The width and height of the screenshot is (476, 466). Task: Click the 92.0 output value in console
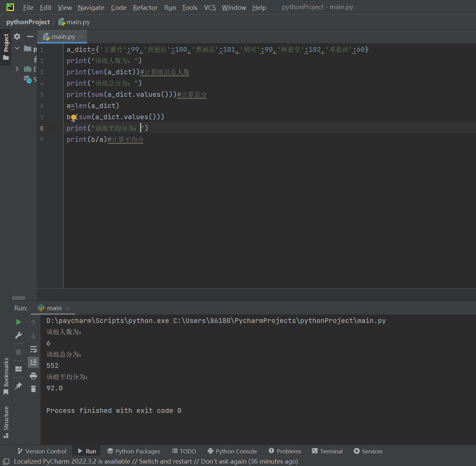point(55,388)
